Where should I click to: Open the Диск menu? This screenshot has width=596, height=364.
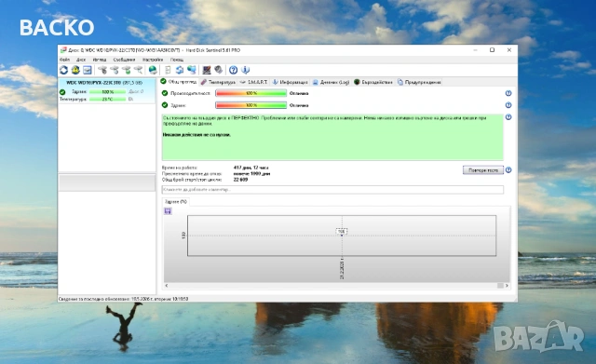pyautogui.click(x=81, y=60)
